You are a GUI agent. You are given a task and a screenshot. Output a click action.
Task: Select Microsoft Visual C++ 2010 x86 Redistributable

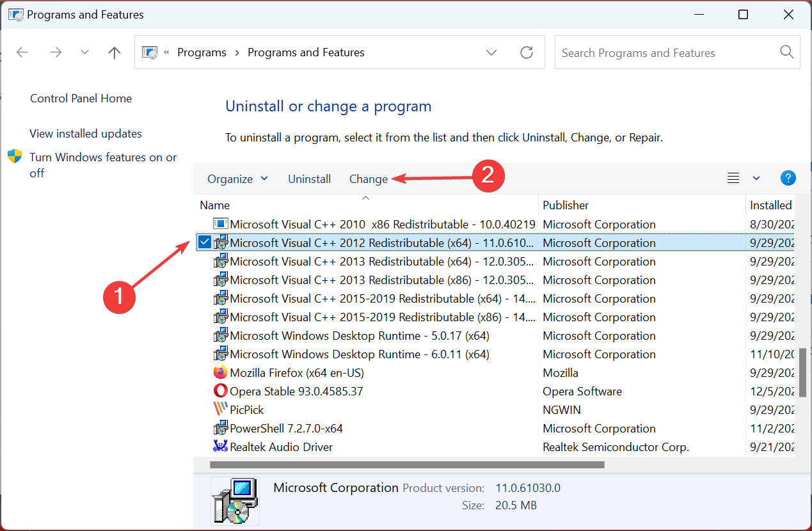[x=383, y=224]
